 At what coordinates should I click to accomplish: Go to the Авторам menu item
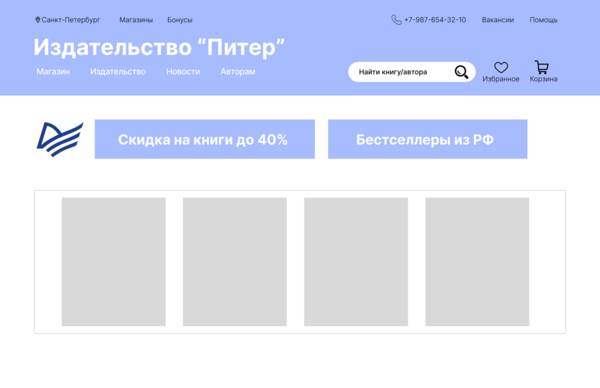238,72
